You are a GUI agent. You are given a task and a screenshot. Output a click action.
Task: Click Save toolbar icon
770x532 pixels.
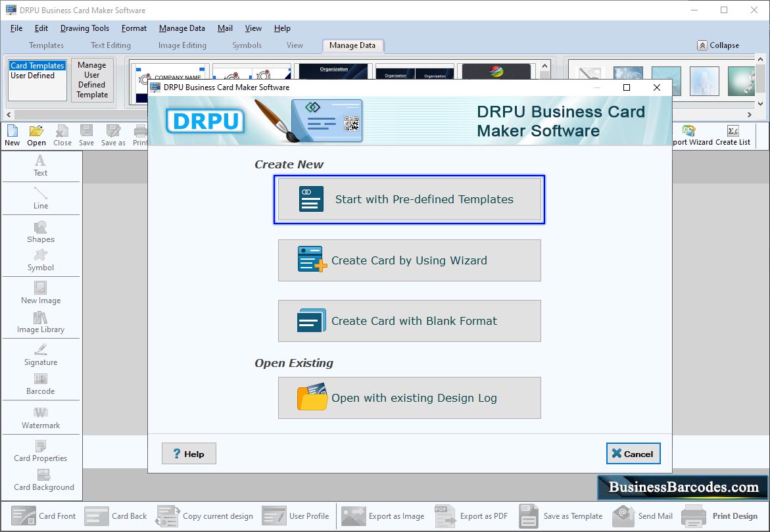[86, 135]
